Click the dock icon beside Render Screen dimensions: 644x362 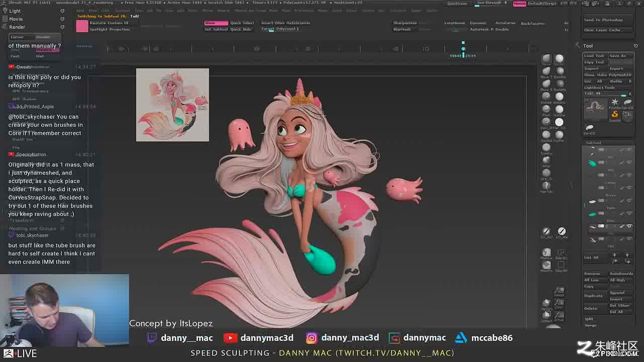62,27
